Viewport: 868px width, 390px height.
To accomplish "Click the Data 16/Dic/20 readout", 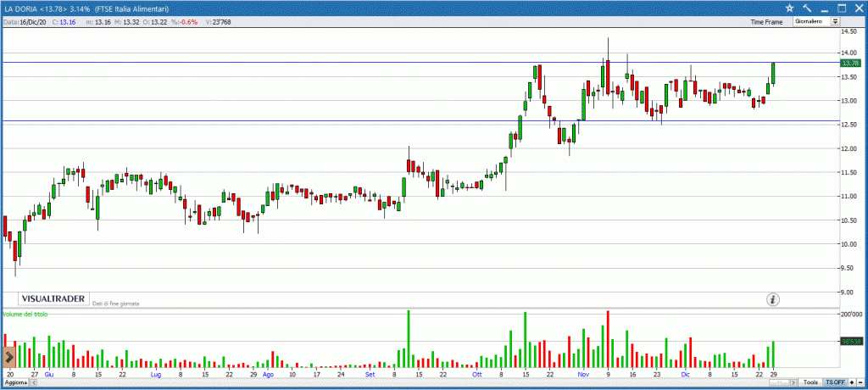I will [x=25, y=22].
